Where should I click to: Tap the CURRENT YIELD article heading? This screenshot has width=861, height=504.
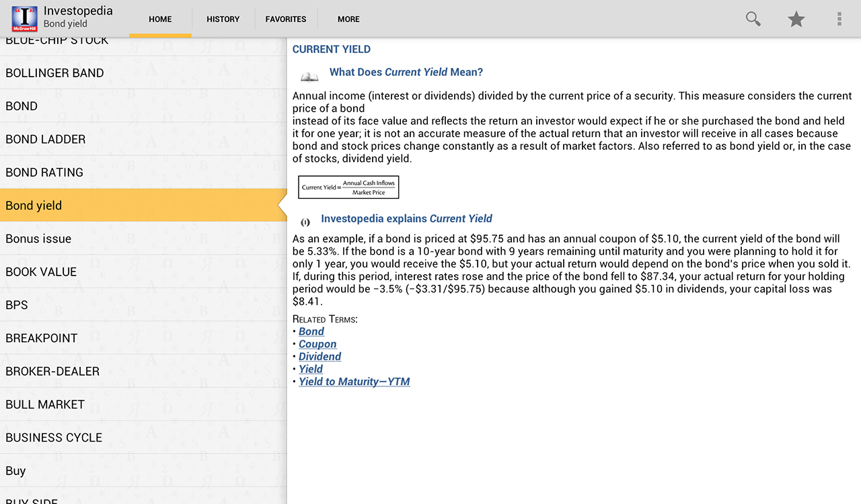tap(332, 49)
